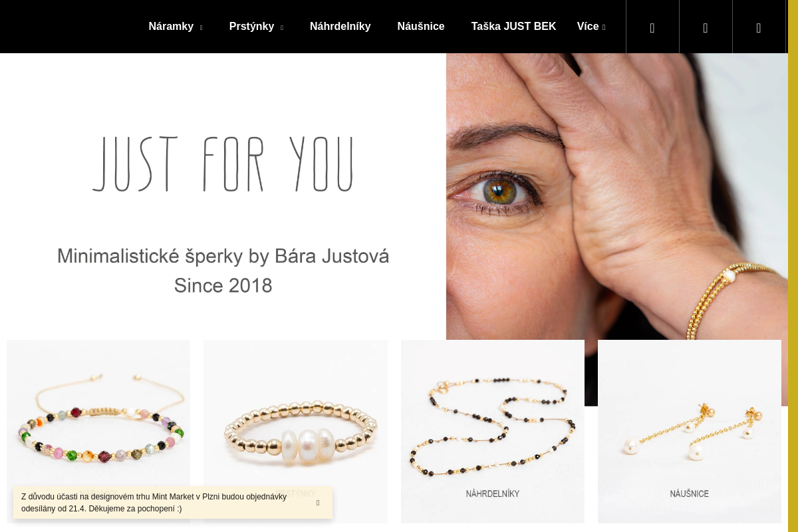This screenshot has width=798, height=532.
Task: Click the JUST FOR YOU banner logo
Action: tap(223, 164)
